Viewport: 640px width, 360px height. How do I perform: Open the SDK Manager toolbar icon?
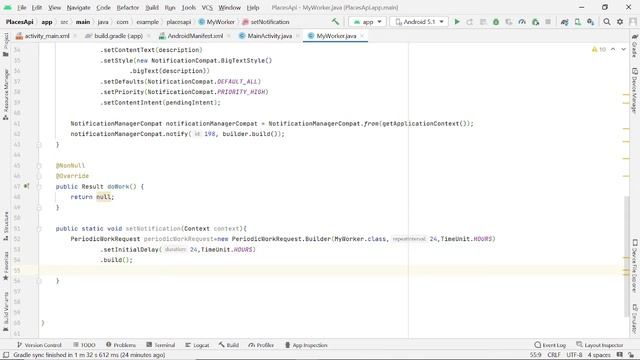(x=591, y=22)
